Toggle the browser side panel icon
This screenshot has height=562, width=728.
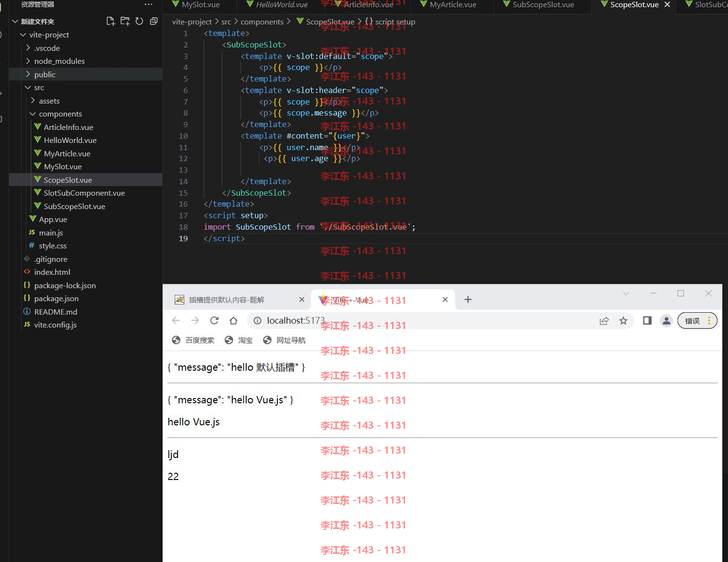pyautogui.click(x=647, y=321)
